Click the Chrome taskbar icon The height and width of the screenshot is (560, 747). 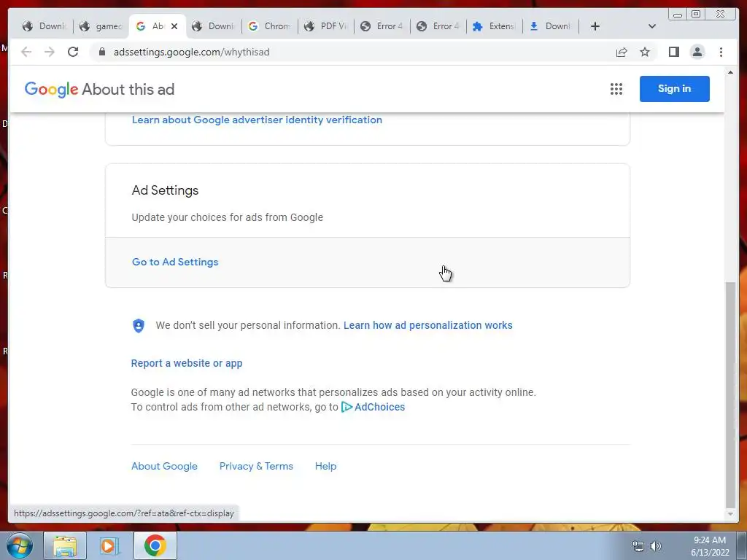pyautogui.click(x=155, y=545)
